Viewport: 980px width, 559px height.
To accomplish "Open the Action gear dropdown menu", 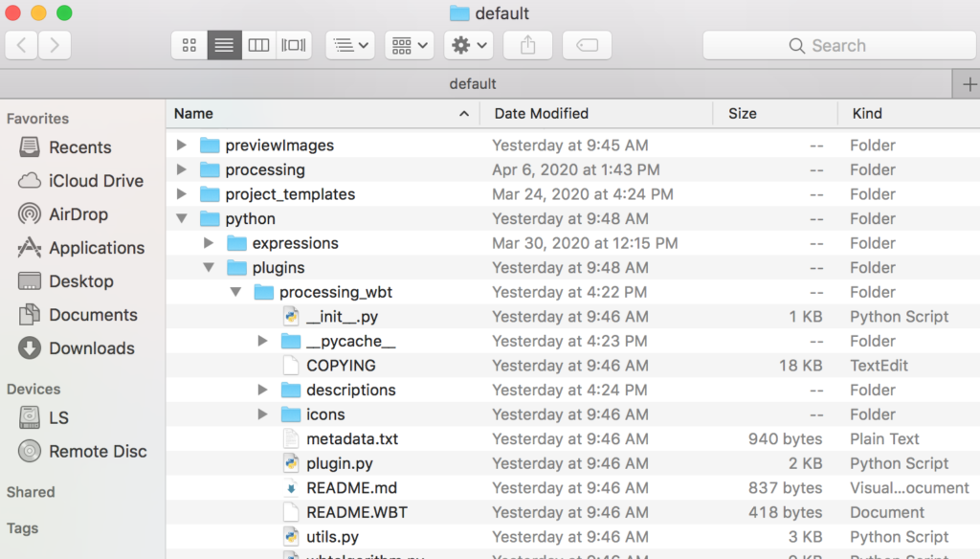I will tap(468, 45).
